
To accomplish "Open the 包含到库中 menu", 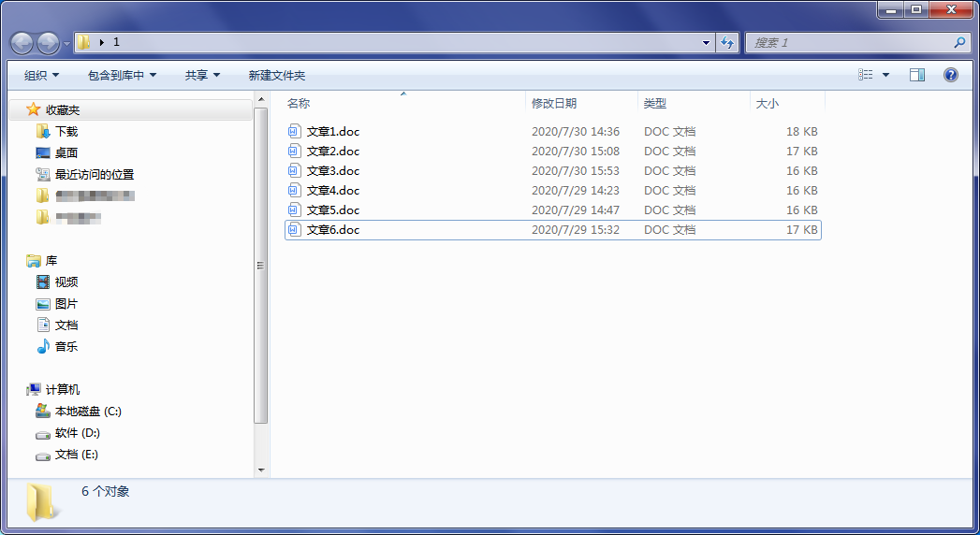I will tap(123, 76).
